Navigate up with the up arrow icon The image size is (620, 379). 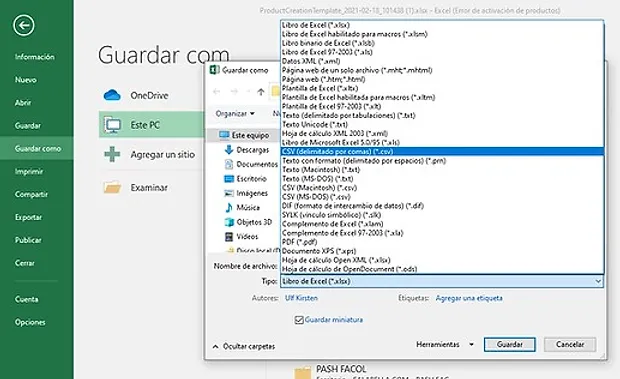pos(261,92)
